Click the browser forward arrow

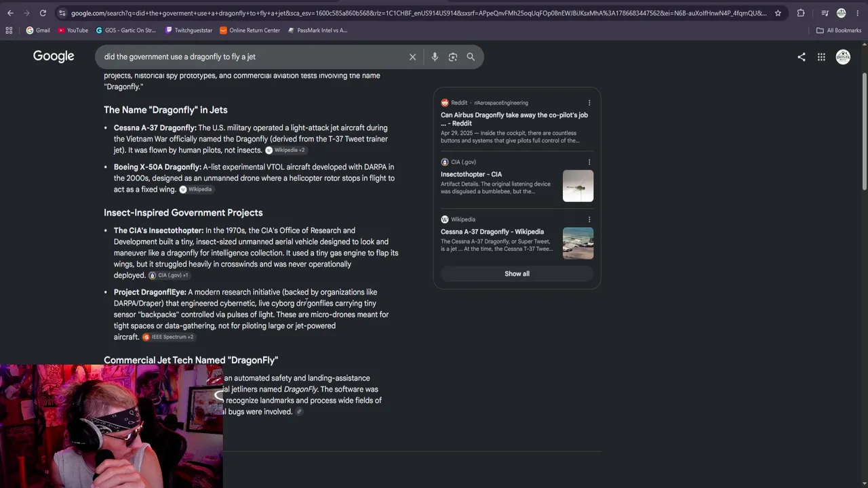26,13
